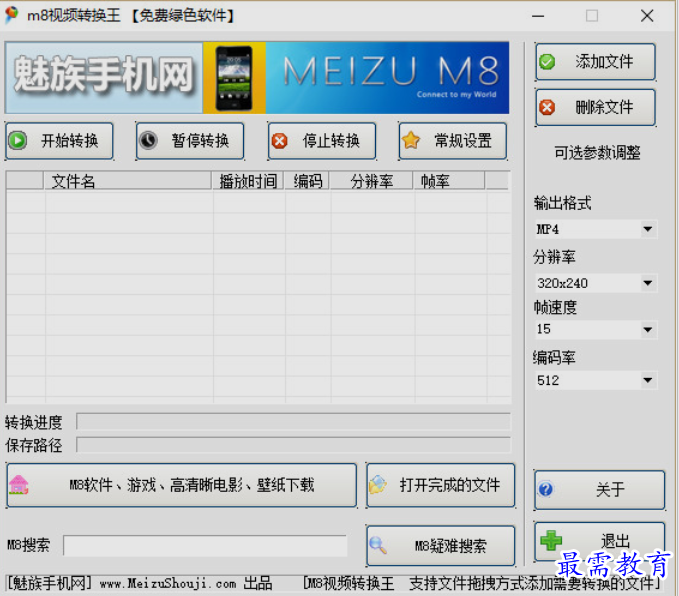Click the green plus icon on 退出
This screenshot has height=596, width=679.
(x=551, y=541)
